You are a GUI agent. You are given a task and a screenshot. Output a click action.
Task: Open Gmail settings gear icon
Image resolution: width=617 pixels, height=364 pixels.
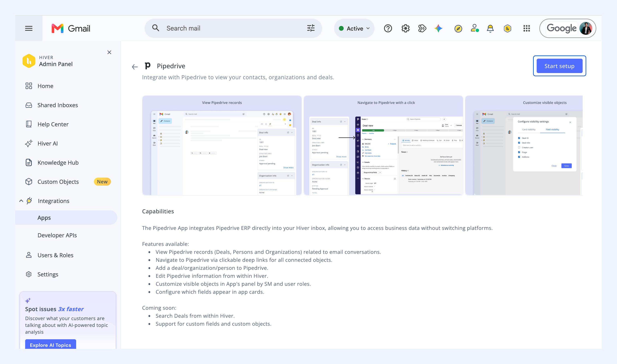[405, 29]
